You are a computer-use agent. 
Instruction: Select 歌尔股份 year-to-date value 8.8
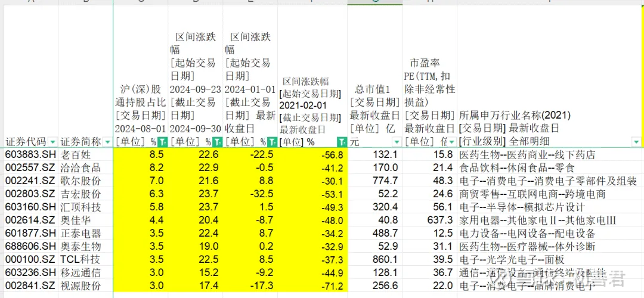pos(266,181)
